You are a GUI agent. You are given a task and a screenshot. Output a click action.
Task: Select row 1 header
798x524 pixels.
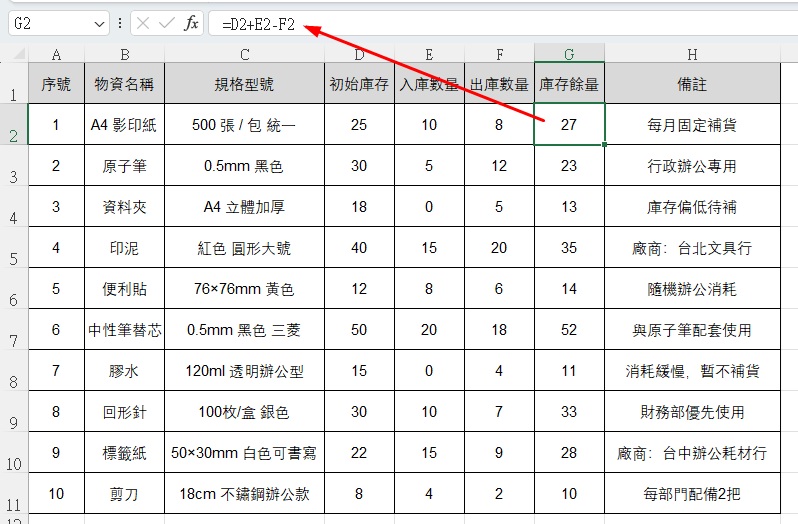[x=14, y=83]
